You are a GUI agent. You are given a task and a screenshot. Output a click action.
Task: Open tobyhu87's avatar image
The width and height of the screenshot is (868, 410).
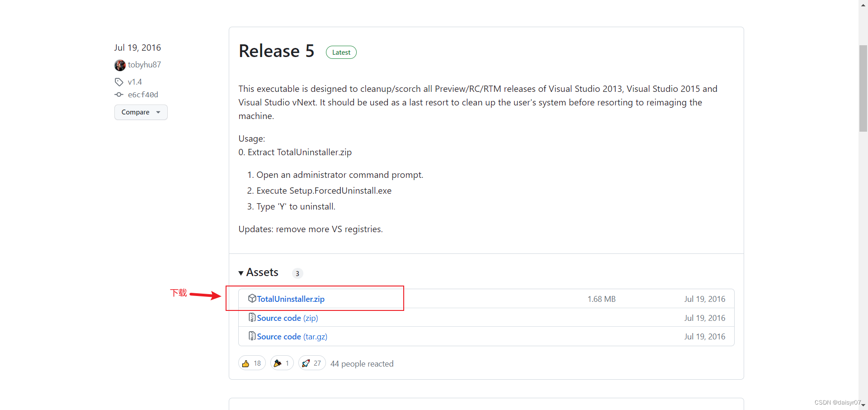coord(120,65)
